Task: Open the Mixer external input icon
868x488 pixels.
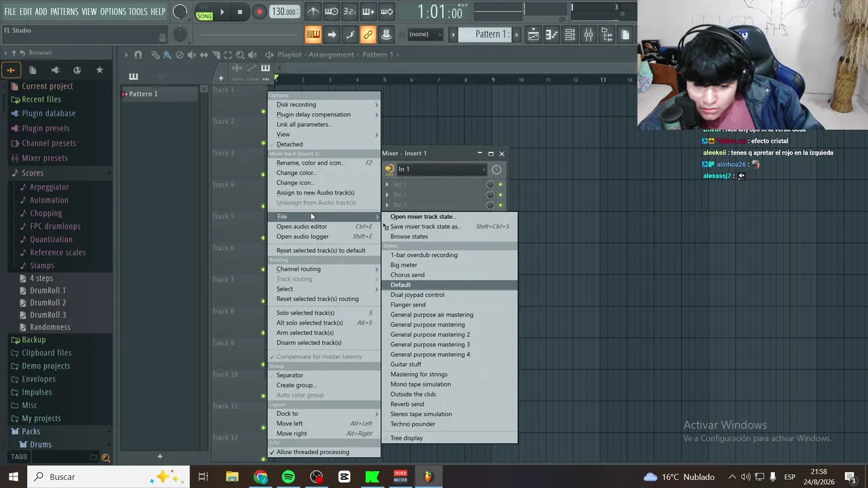Action: (389, 169)
